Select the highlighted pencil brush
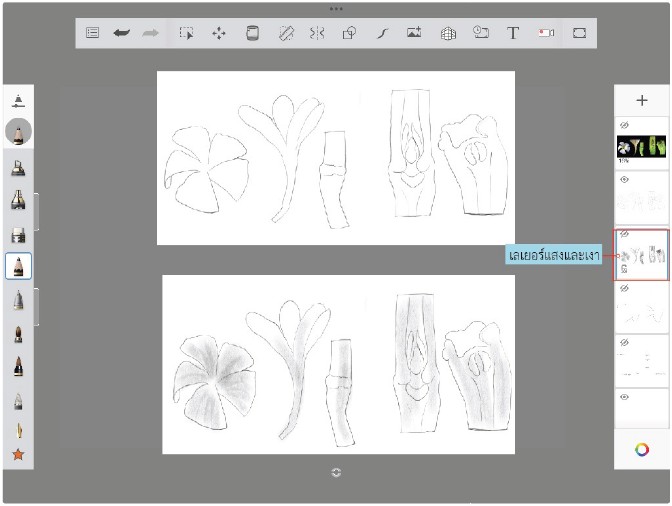Image resolution: width=672 pixels, height=506 pixels. coord(18,266)
